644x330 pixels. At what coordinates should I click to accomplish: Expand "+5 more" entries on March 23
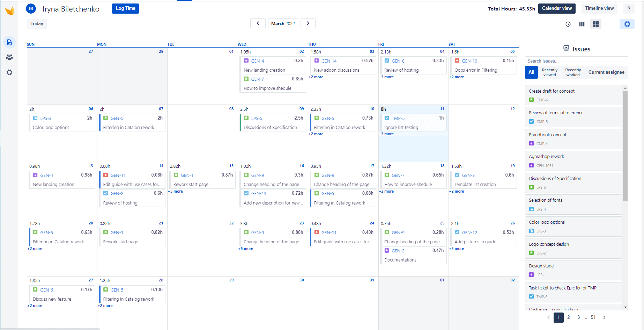[246, 249]
